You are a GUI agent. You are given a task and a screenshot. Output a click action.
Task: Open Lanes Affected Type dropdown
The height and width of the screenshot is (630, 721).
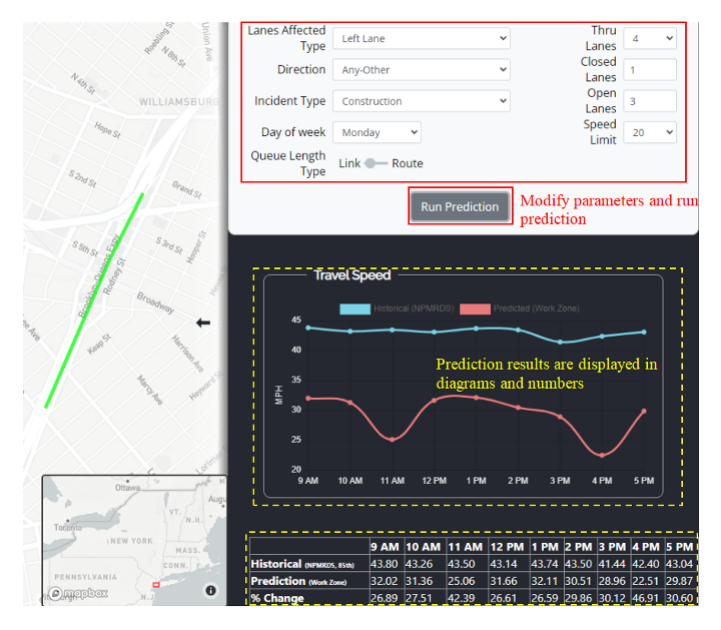[x=421, y=38]
